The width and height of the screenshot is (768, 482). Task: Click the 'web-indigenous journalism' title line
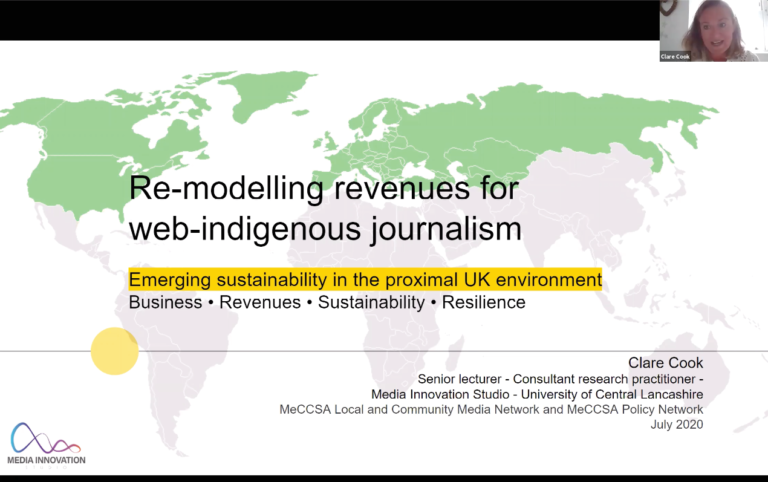point(325,229)
